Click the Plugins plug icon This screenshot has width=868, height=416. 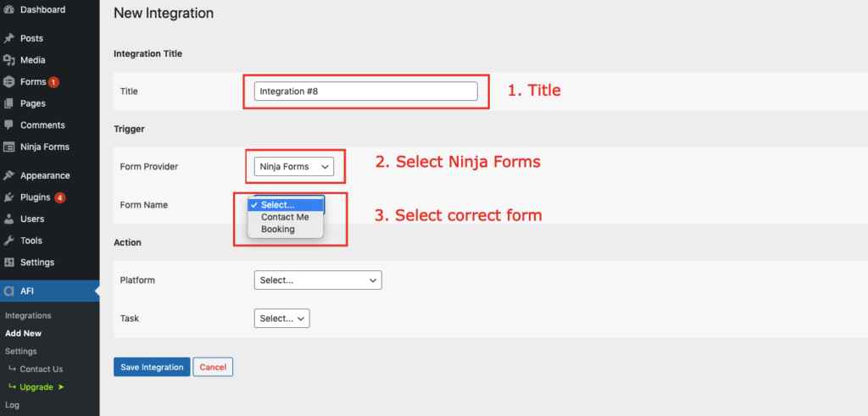coord(8,197)
